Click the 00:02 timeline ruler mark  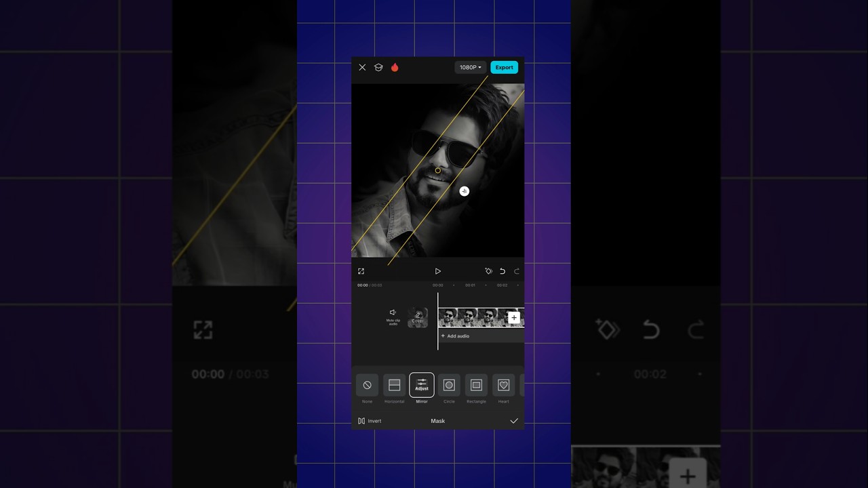click(502, 285)
